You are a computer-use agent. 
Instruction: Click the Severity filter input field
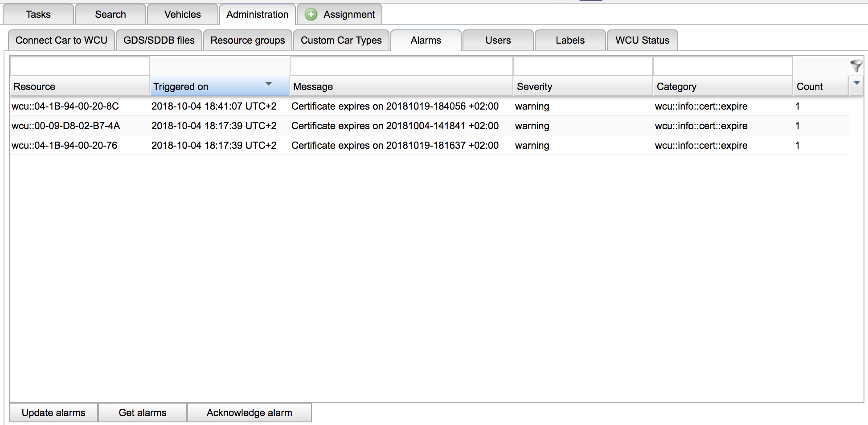point(582,66)
